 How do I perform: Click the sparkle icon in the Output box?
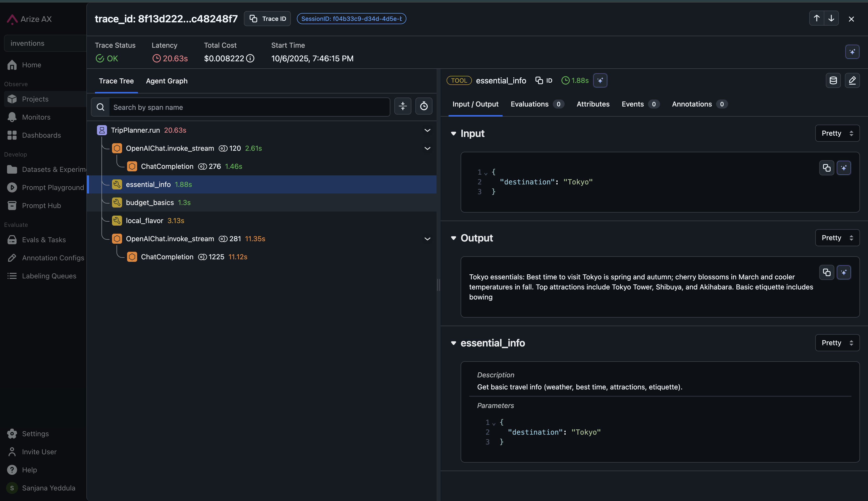click(844, 273)
